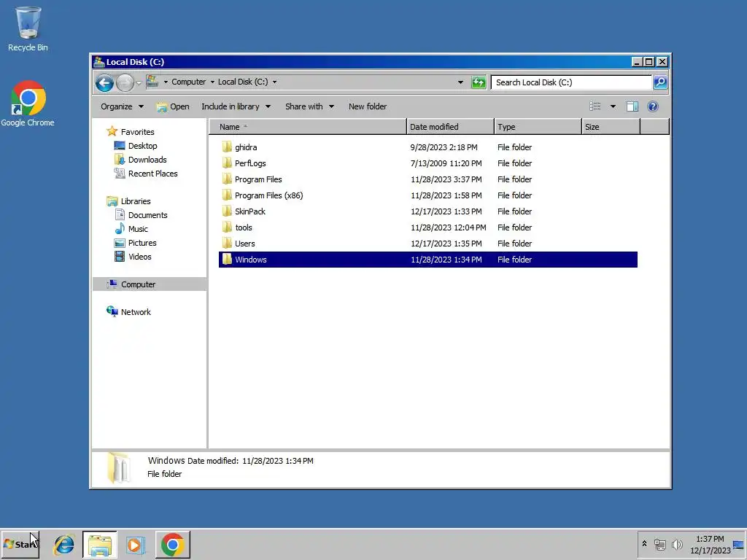
Task: Select Computer in navigation pane
Action: click(x=138, y=284)
